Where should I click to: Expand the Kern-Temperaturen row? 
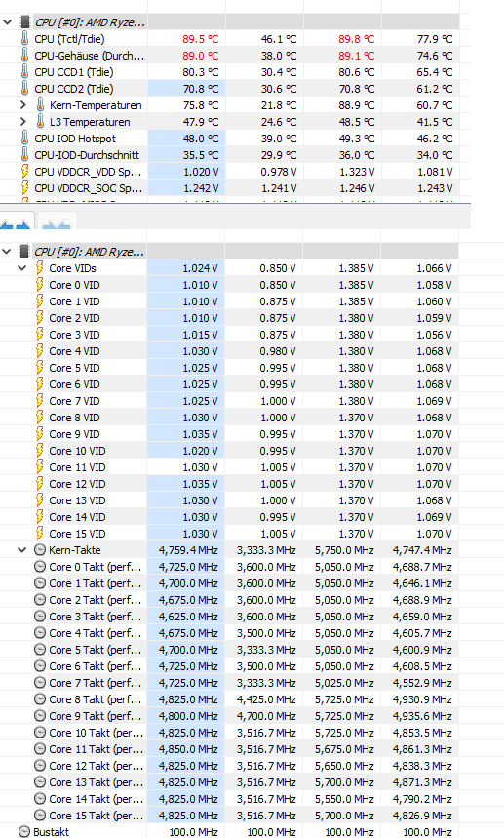coord(23,105)
